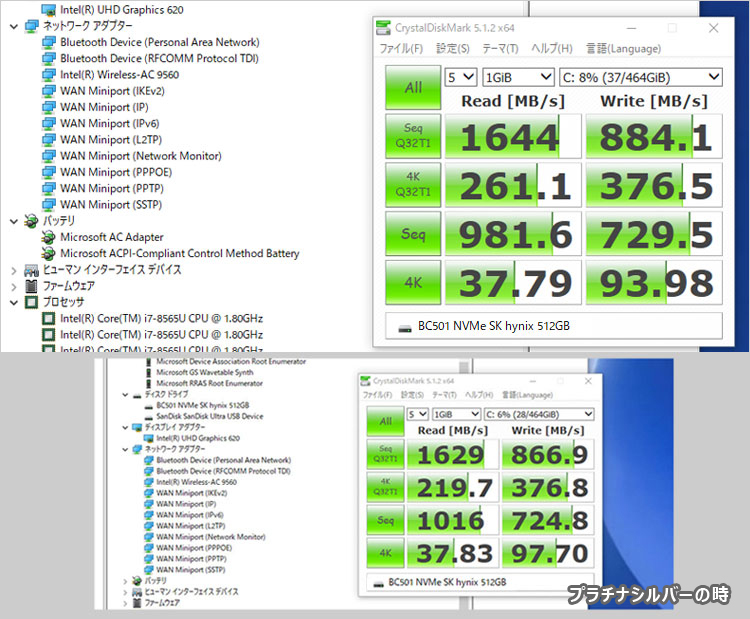Open テーマ(T) menu in the larger CrystalDiskMark
Screen dimensions: 750x619
pyautogui.click(x=500, y=48)
